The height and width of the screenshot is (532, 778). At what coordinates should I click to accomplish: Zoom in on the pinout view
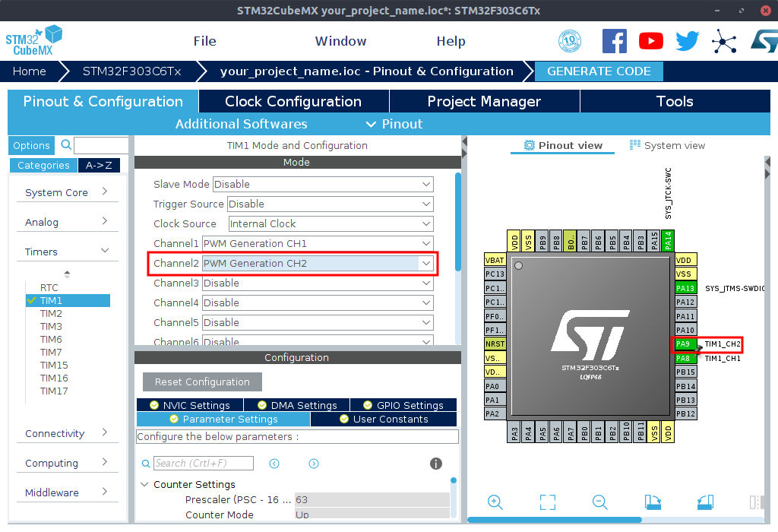495,502
